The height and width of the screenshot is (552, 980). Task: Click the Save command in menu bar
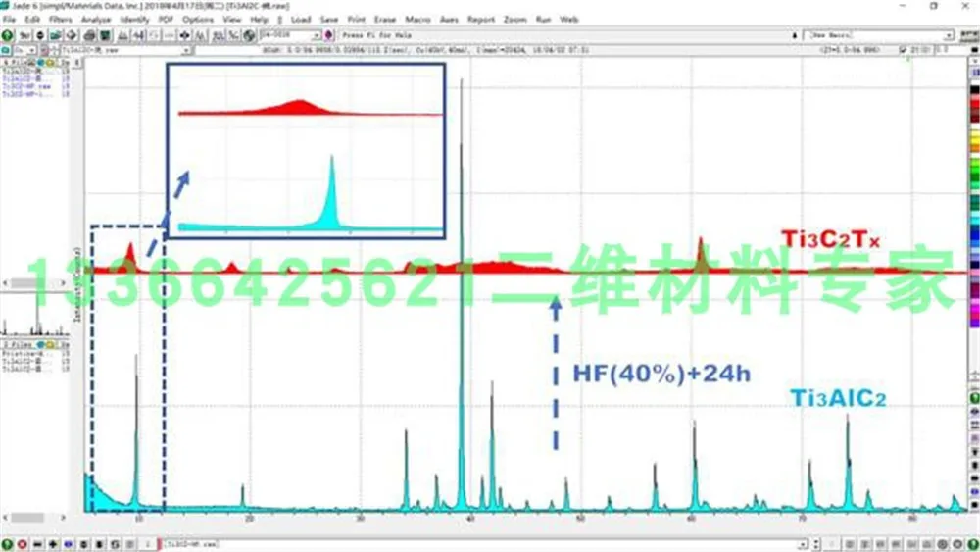point(328,20)
